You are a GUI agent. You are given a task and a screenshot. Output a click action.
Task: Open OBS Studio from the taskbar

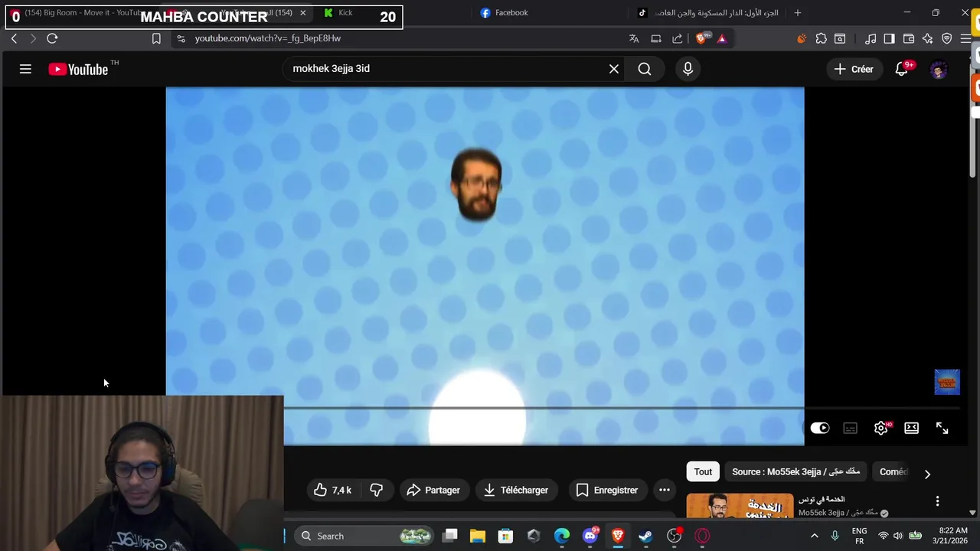point(674,536)
